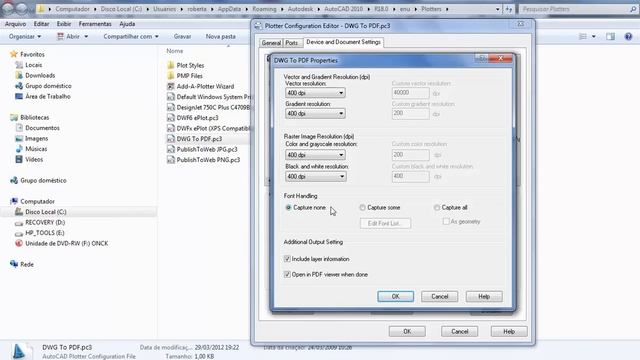The width and height of the screenshot is (640, 360).
Task: Open Help in DWG To PDF Properties
Action: pyautogui.click(x=484, y=296)
